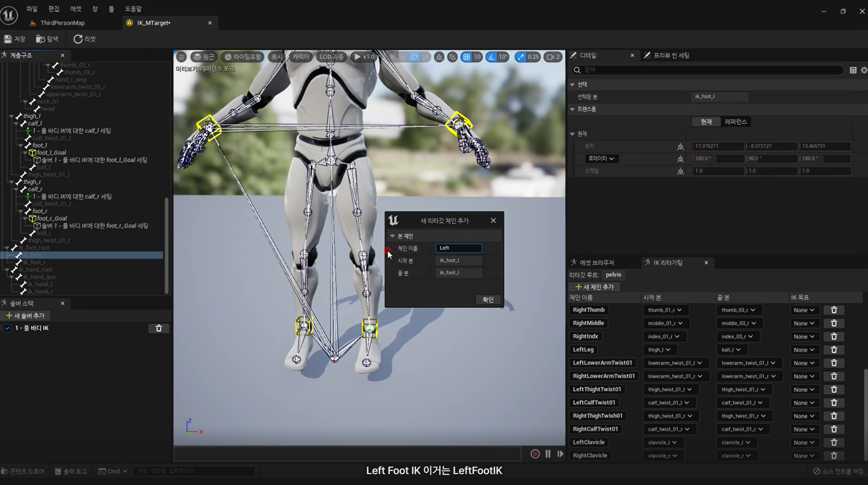Toggle the Full Body IK solver checkbox
The height and width of the screenshot is (485, 868).
[x=7, y=328]
